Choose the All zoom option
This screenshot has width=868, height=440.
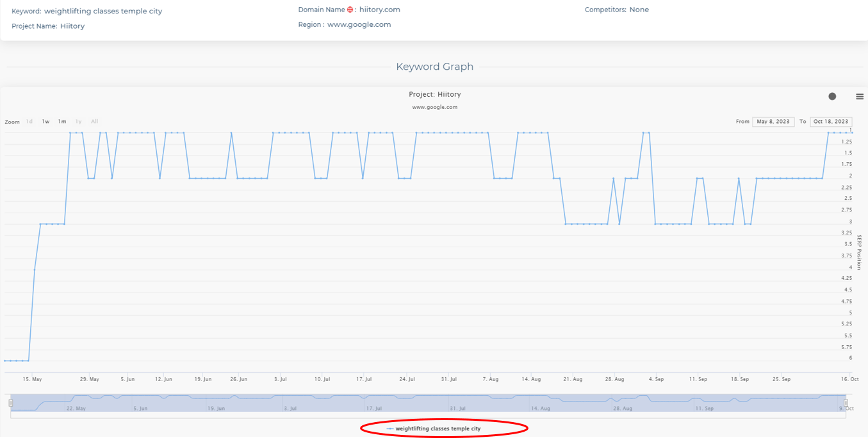(x=95, y=122)
